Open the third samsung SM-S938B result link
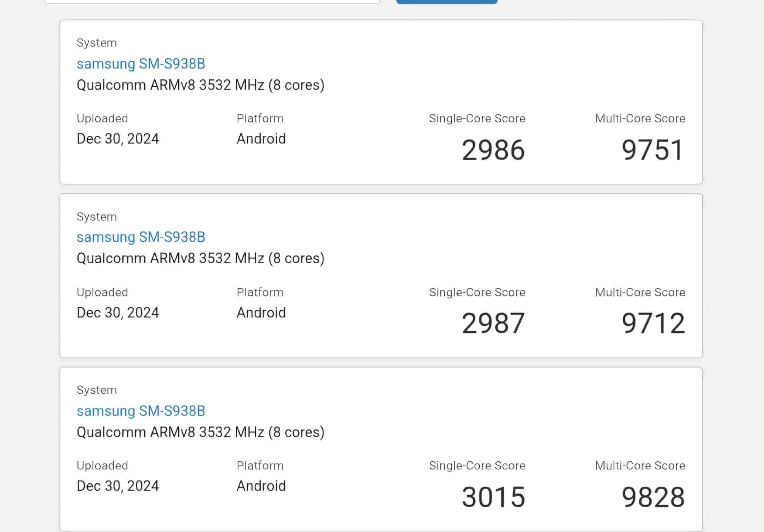 [141, 411]
